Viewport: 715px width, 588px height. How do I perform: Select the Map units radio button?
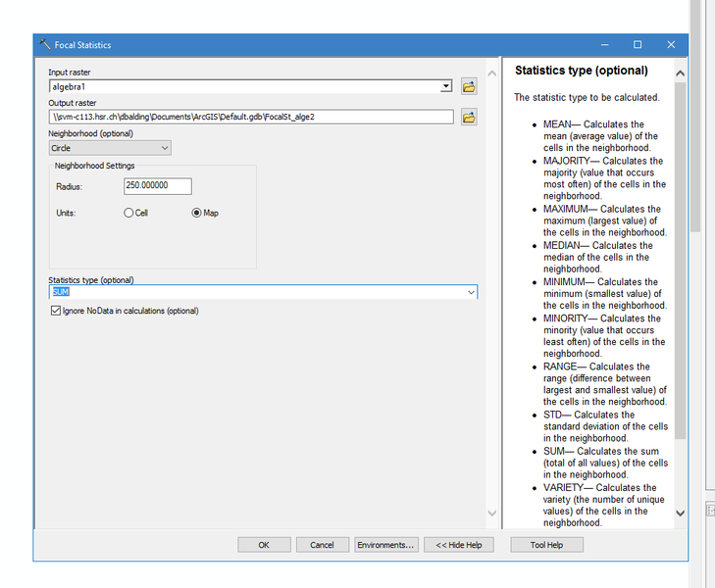click(196, 213)
